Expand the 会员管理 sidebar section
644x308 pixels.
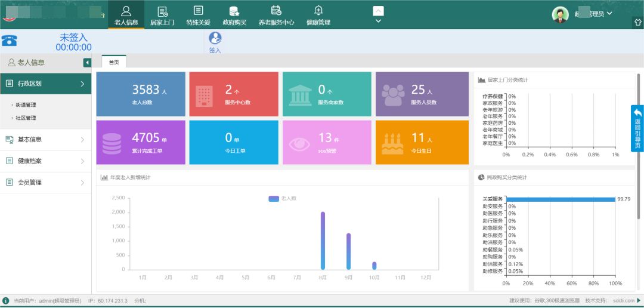click(45, 183)
